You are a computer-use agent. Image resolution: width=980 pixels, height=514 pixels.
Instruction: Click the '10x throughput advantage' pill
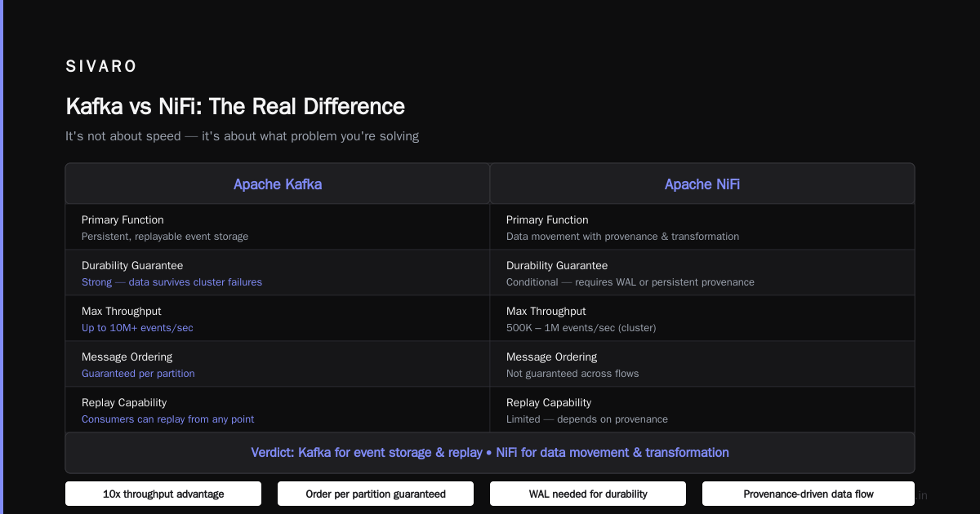[x=163, y=494]
